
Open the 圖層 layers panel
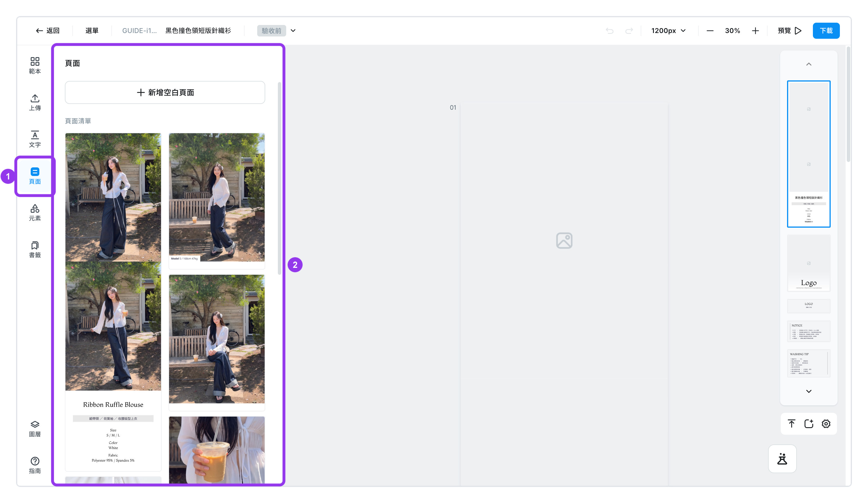click(x=35, y=429)
